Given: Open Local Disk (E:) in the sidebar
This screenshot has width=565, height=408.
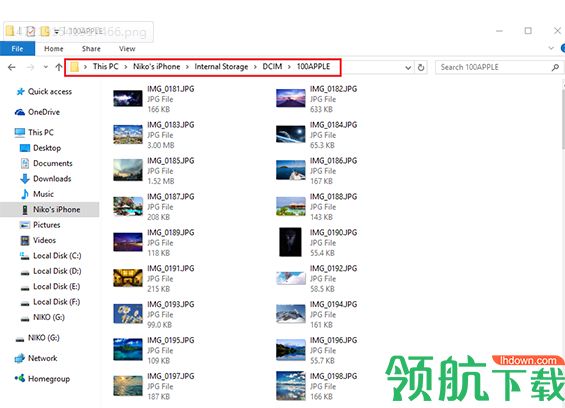Looking at the screenshot, I should tap(50, 287).
